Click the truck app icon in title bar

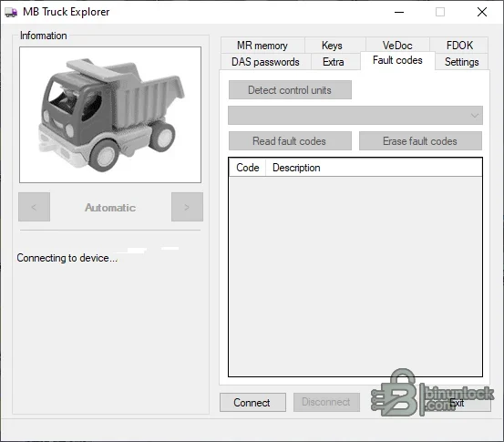(11, 13)
